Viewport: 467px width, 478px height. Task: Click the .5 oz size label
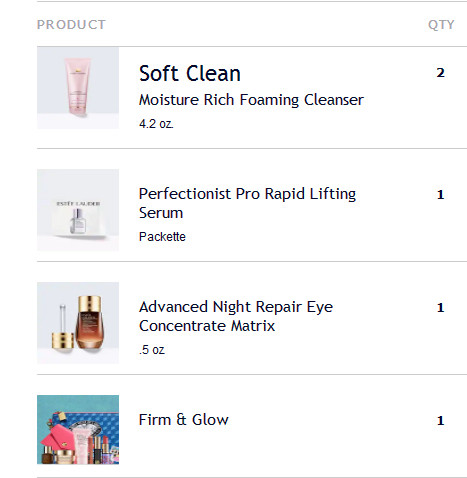(152, 350)
